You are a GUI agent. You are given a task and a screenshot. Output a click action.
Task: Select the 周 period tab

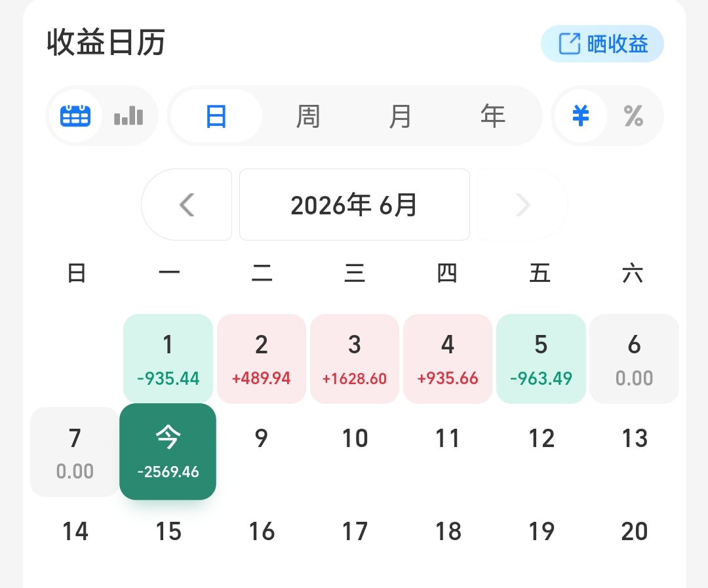point(308,116)
